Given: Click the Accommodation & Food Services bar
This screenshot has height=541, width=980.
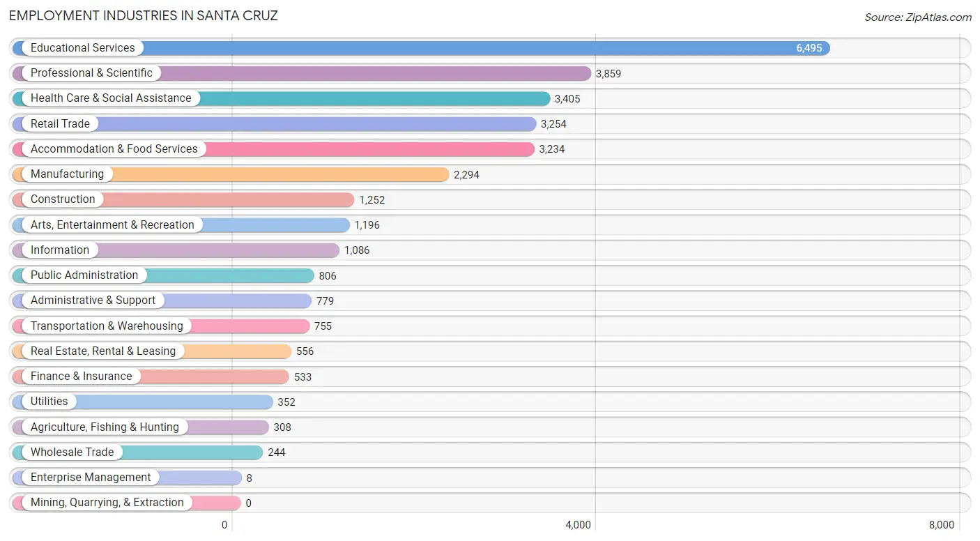Looking at the screenshot, I should (273, 149).
